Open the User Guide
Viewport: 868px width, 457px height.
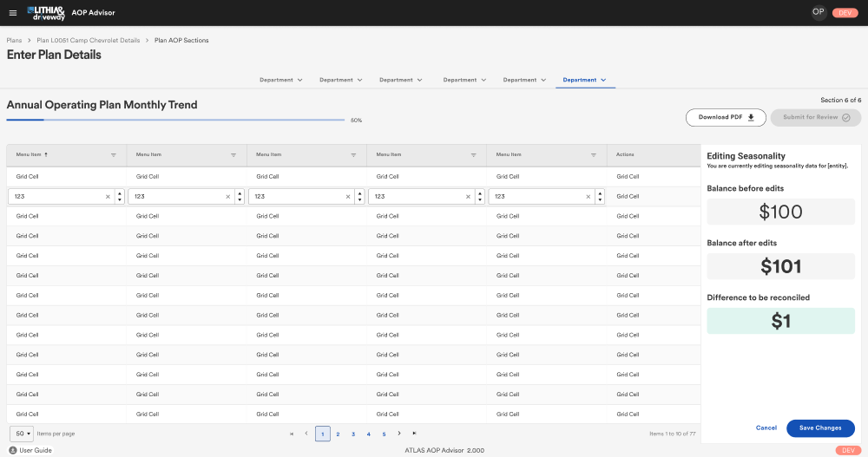point(30,450)
